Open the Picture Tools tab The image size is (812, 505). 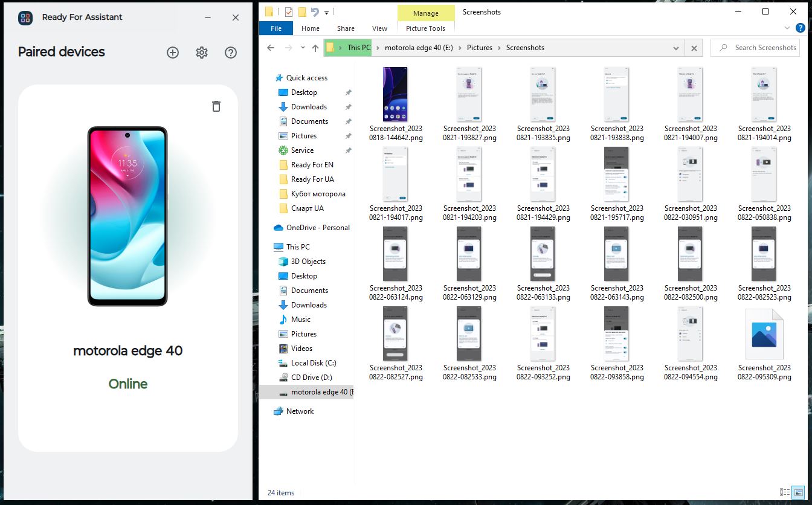[426, 28]
